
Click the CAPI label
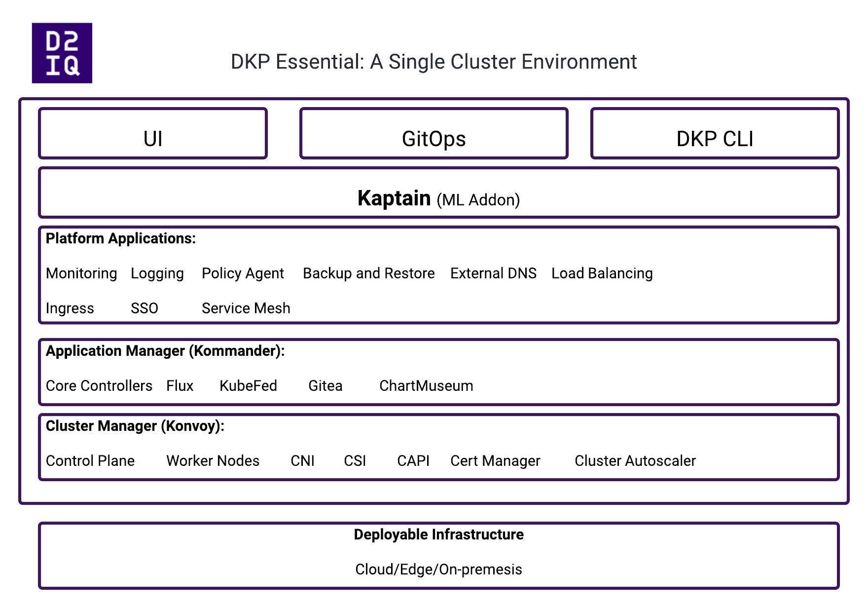point(413,461)
